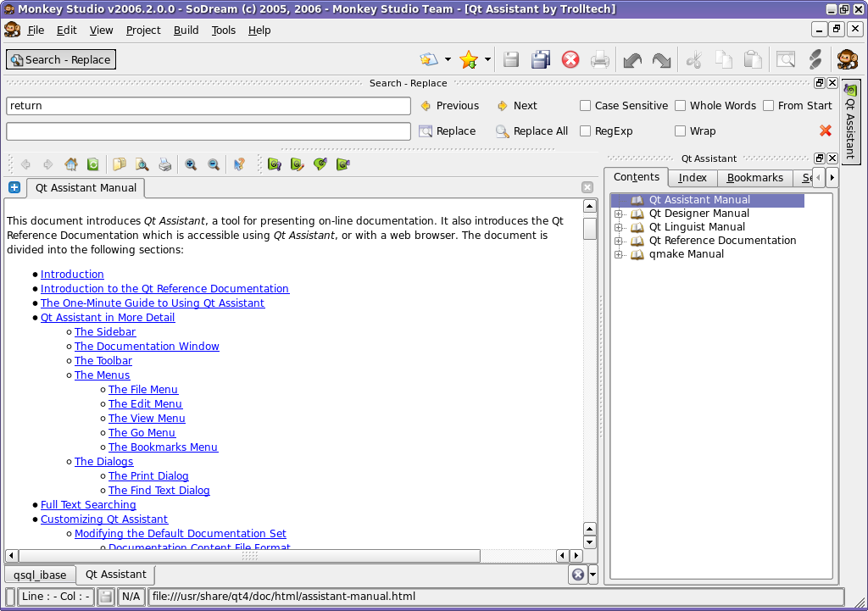Enable the Wrap checkbox
The width and height of the screenshot is (868, 611).
(x=681, y=131)
